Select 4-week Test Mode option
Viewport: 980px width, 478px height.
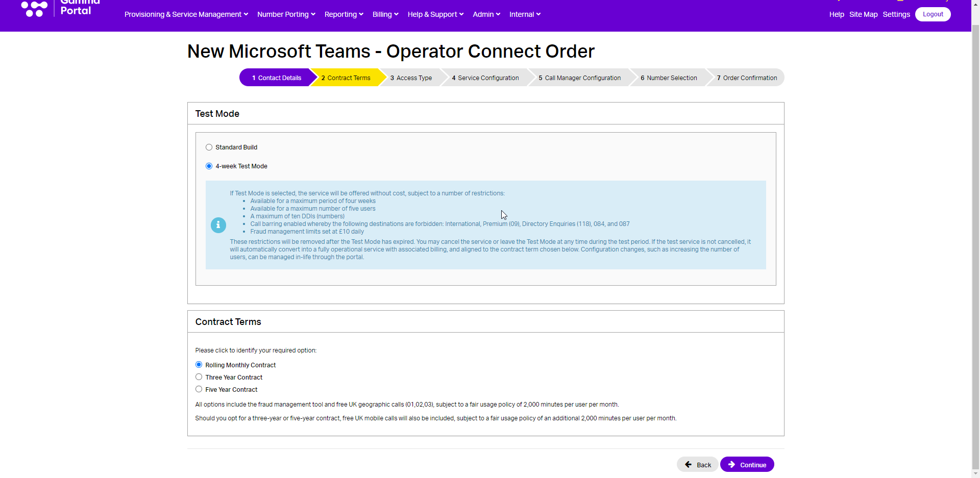pyautogui.click(x=209, y=166)
